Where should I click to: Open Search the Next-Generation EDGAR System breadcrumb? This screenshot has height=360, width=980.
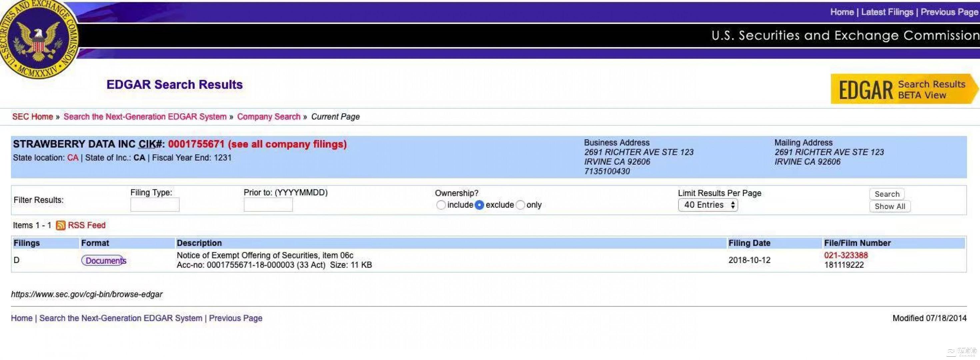coord(145,117)
